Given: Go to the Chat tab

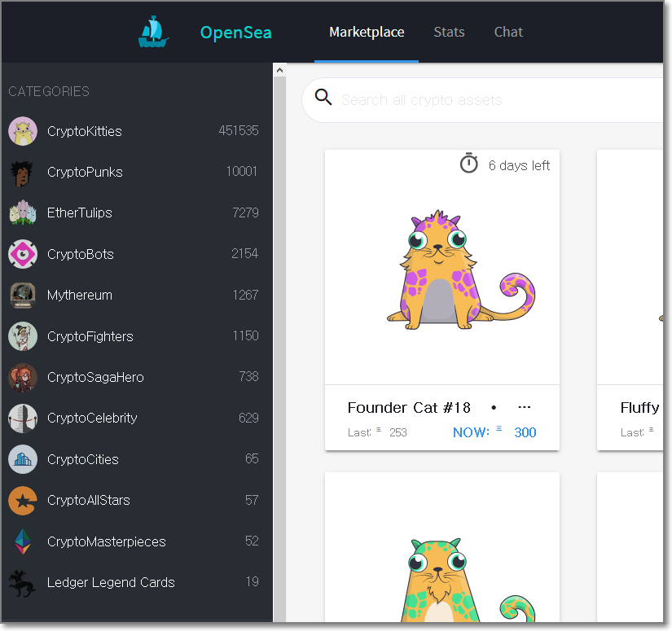Looking at the screenshot, I should click(x=508, y=33).
